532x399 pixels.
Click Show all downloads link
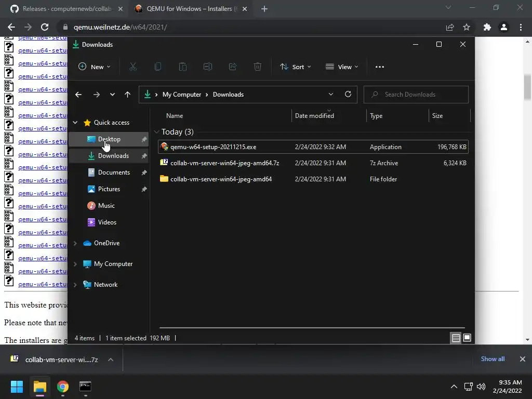click(x=493, y=359)
